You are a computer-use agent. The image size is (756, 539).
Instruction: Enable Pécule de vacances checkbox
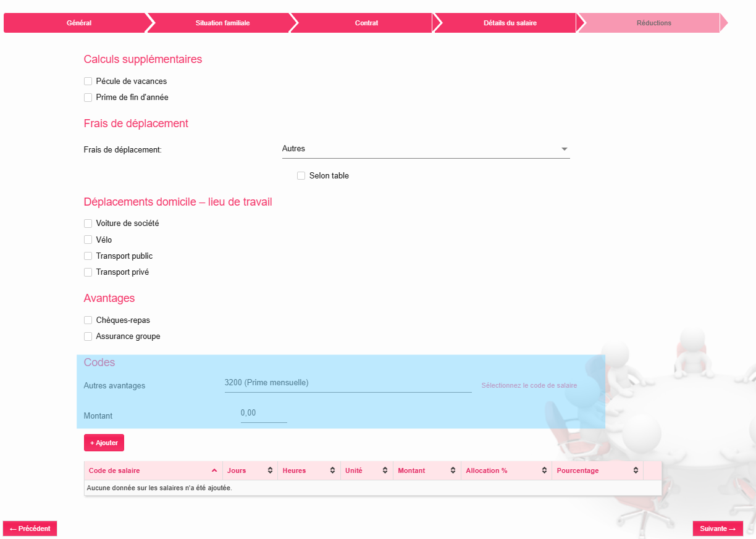click(x=88, y=81)
